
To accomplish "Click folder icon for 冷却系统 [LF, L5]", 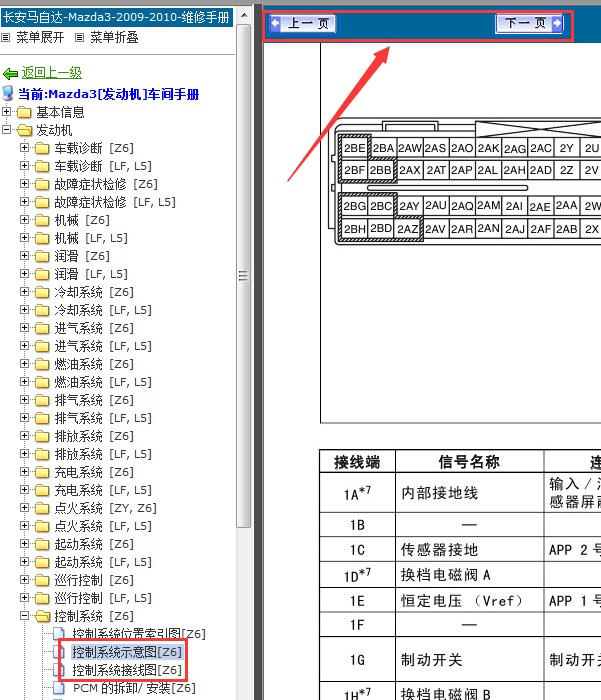I will point(42,310).
